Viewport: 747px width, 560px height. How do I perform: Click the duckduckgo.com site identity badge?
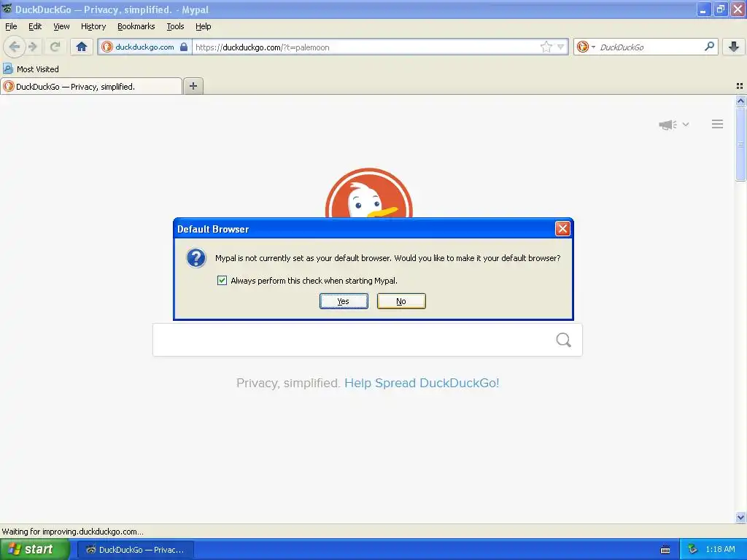click(x=144, y=47)
